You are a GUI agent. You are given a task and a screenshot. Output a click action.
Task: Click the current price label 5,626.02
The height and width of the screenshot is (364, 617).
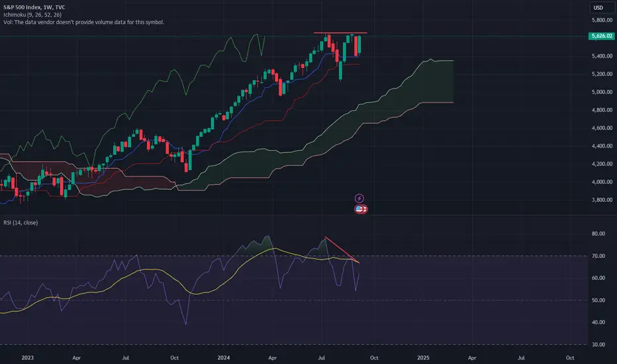[x=602, y=36]
